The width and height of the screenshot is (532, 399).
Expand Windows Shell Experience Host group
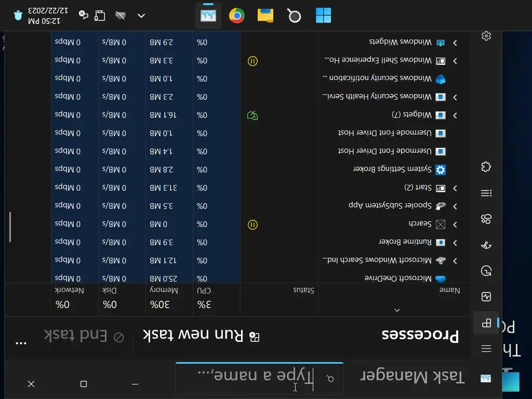coord(455,61)
